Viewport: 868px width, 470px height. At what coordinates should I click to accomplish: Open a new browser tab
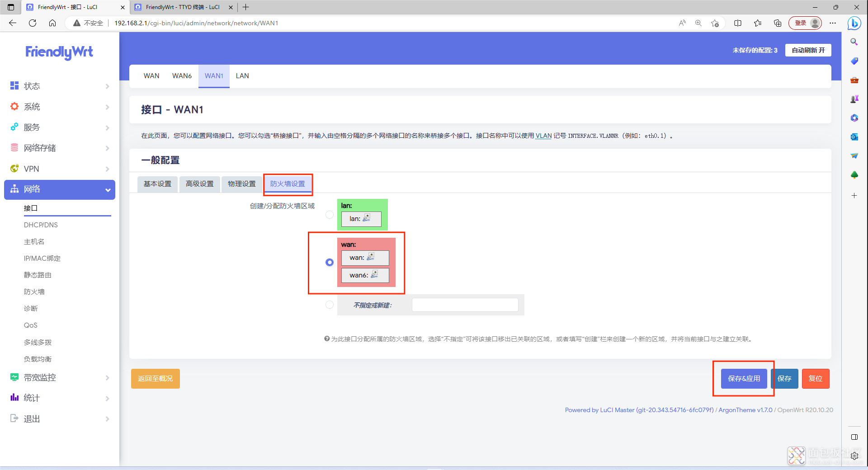pos(245,7)
